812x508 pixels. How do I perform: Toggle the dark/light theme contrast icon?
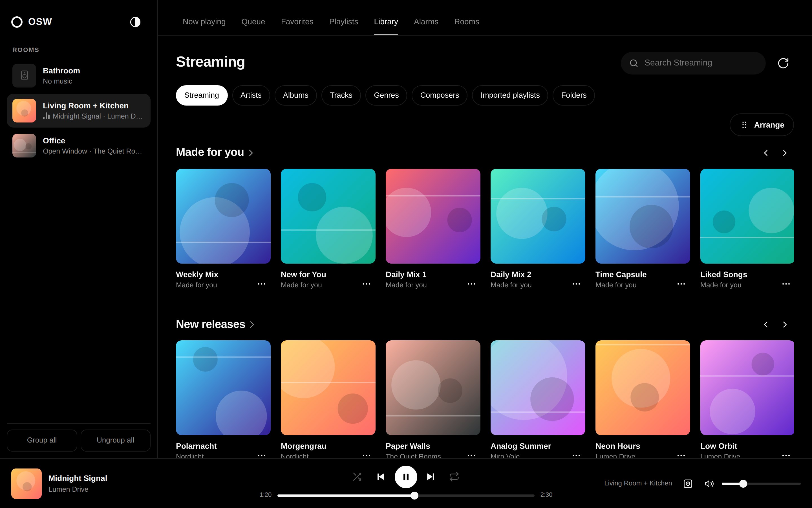(x=135, y=22)
